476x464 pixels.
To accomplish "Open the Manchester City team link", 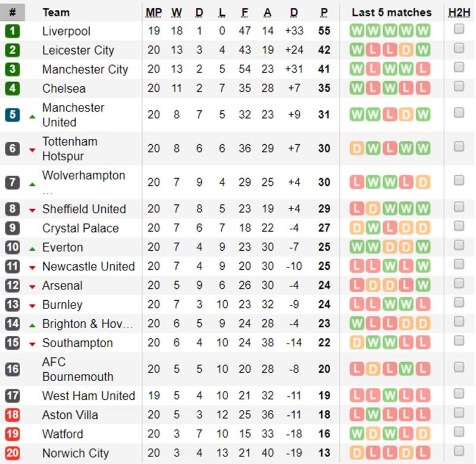I will [x=85, y=70].
